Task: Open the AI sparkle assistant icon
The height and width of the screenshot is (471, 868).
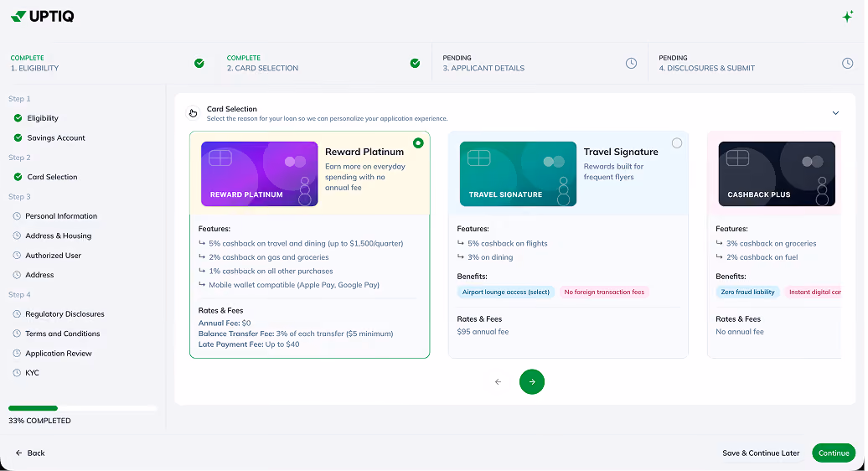Action: click(848, 17)
